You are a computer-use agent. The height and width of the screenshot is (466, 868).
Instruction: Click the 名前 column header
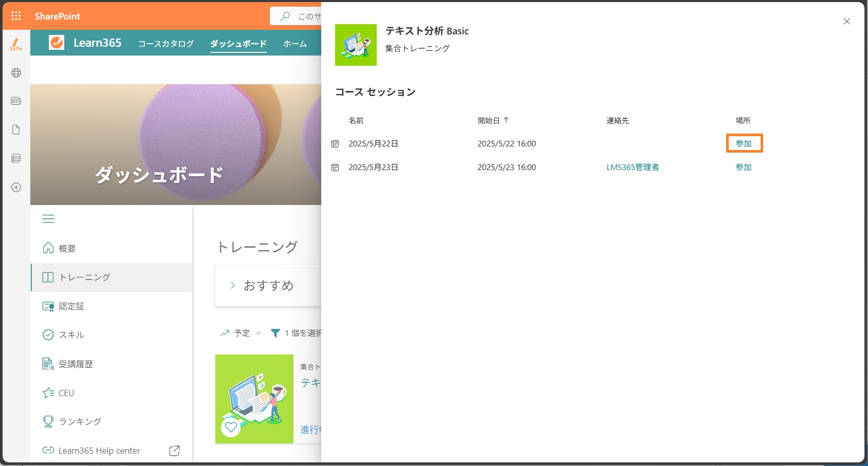(356, 120)
